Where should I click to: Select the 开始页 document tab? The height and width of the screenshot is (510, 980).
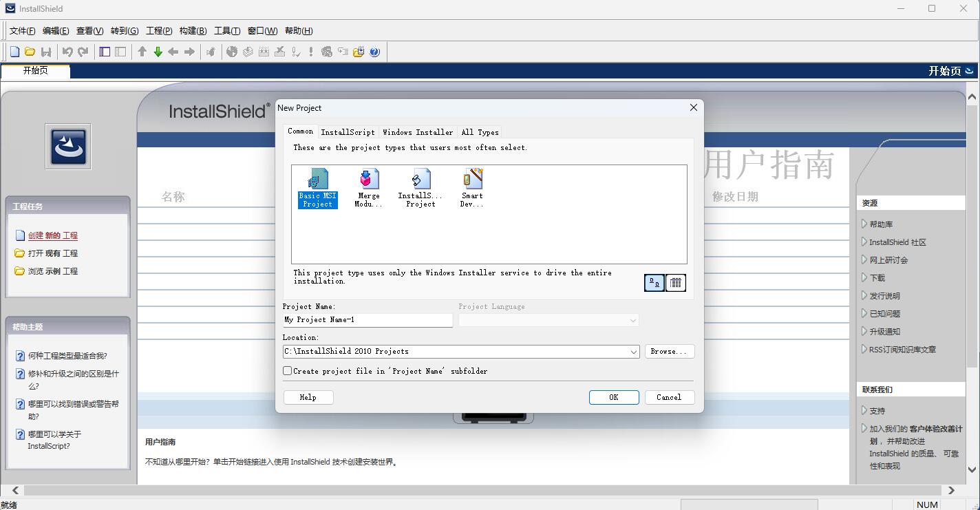click(x=36, y=71)
